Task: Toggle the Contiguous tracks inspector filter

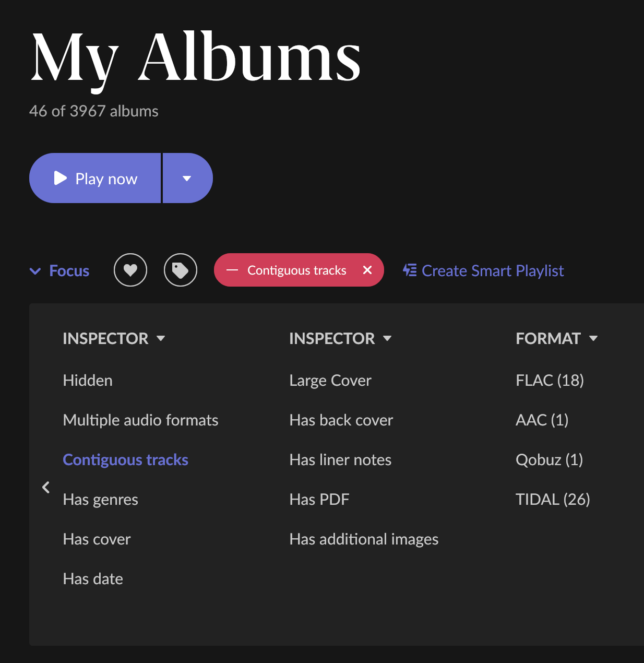Action: tap(125, 460)
